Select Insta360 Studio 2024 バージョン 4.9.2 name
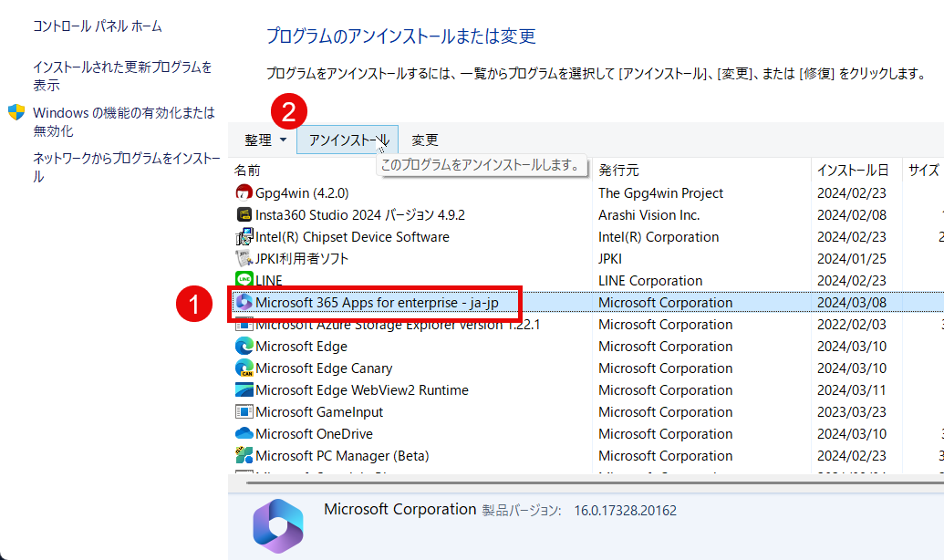Viewport: 944px width, 560px height. [360, 215]
